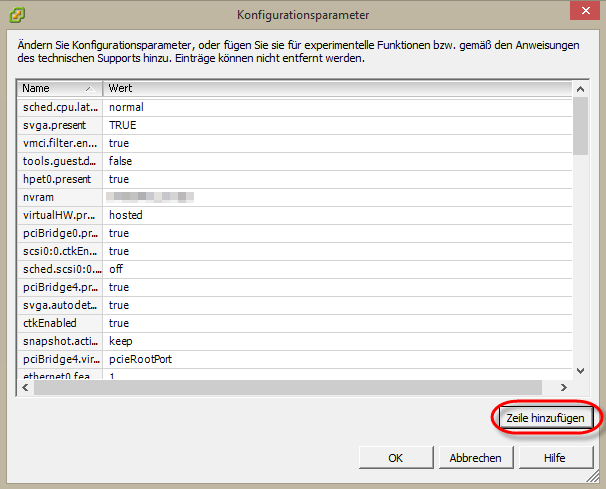Click the scroll up arrow of the list
The width and height of the screenshot is (606, 489).
[580, 89]
